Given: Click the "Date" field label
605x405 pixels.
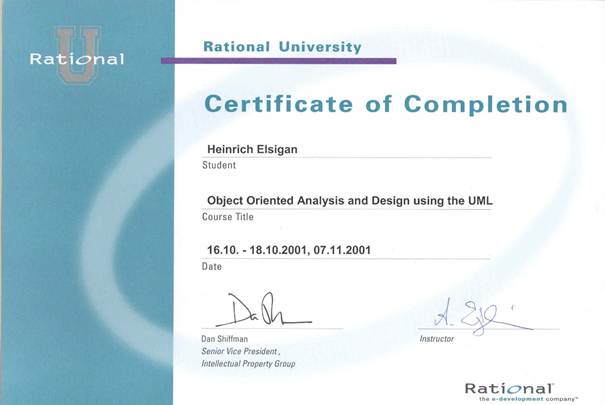Looking at the screenshot, I should 211,267.
